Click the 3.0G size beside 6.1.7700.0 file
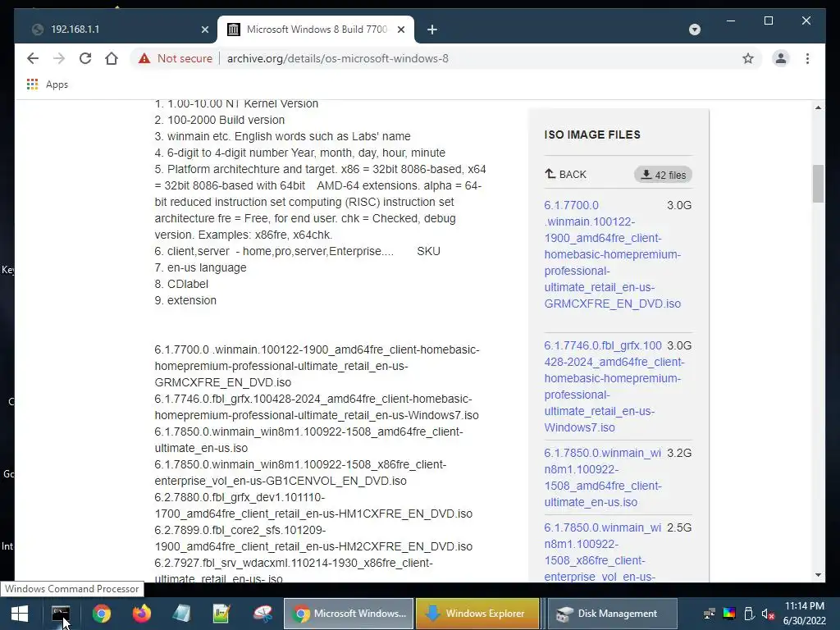 tap(678, 205)
